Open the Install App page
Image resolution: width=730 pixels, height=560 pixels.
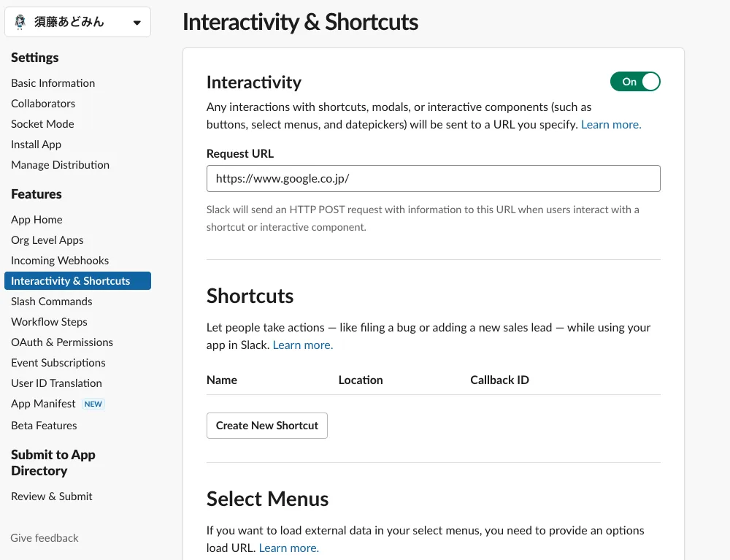point(36,145)
